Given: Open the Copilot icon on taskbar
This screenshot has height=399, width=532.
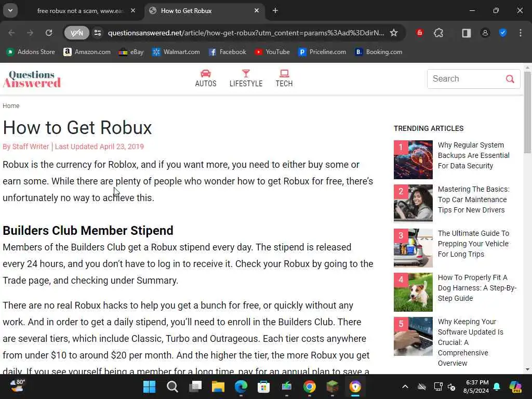Looking at the screenshot, I should coord(515,387).
